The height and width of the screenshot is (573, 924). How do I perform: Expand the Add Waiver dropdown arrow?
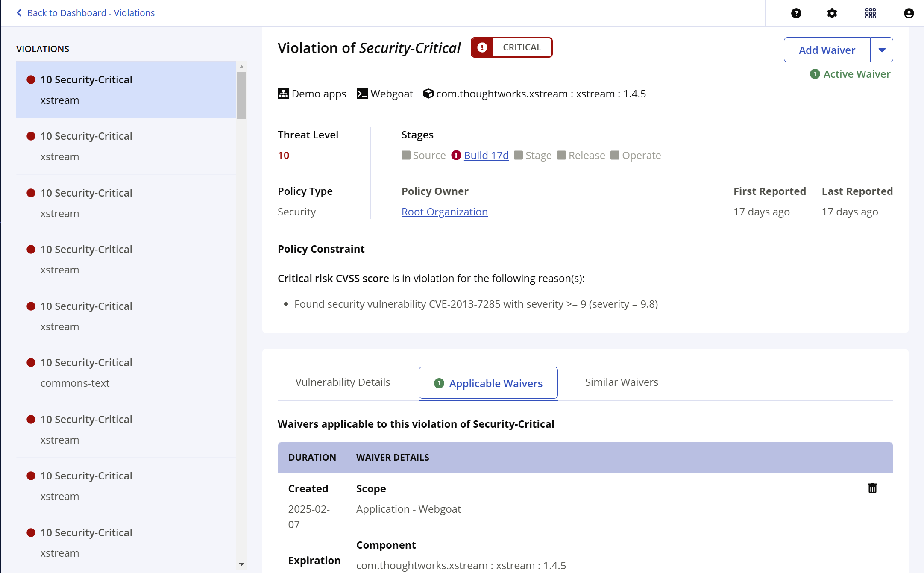[882, 50]
